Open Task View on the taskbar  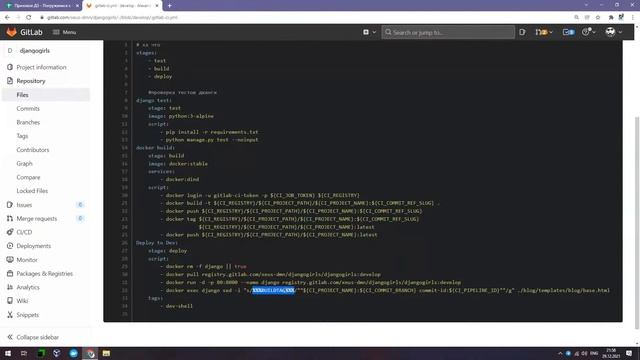pyautogui.click(x=24, y=353)
